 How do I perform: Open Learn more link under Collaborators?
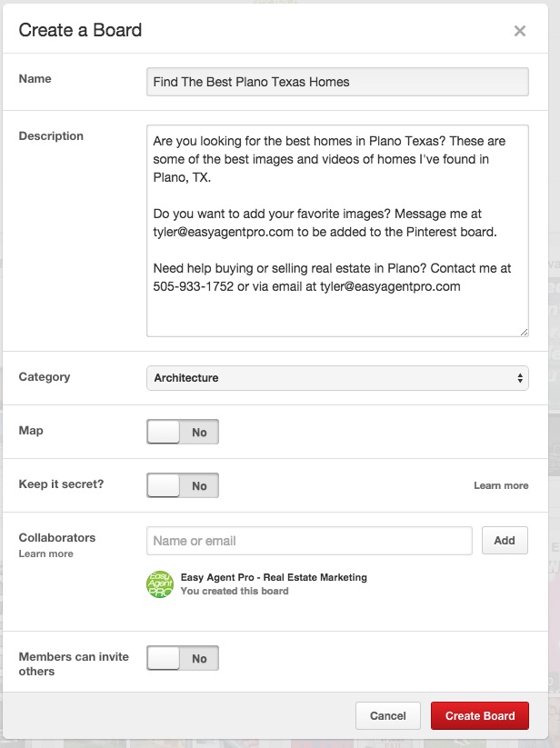[x=45, y=554]
